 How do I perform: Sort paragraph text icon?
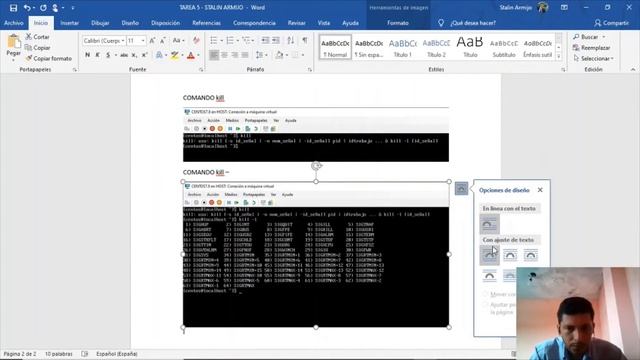click(x=291, y=40)
